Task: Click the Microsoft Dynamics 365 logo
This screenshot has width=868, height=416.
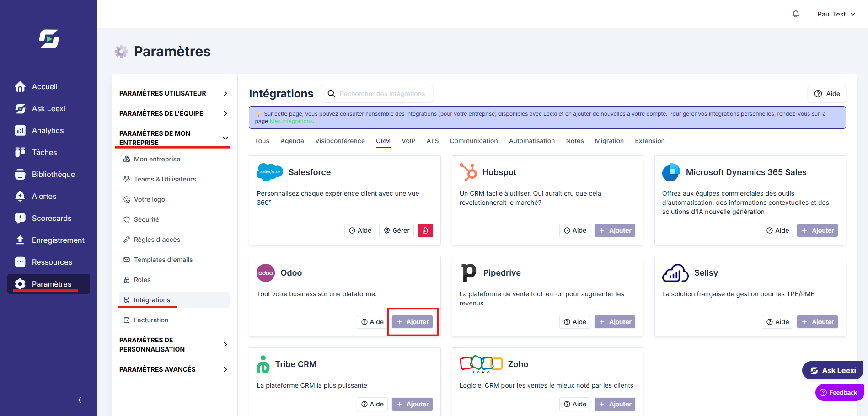Action: coord(671,172)
